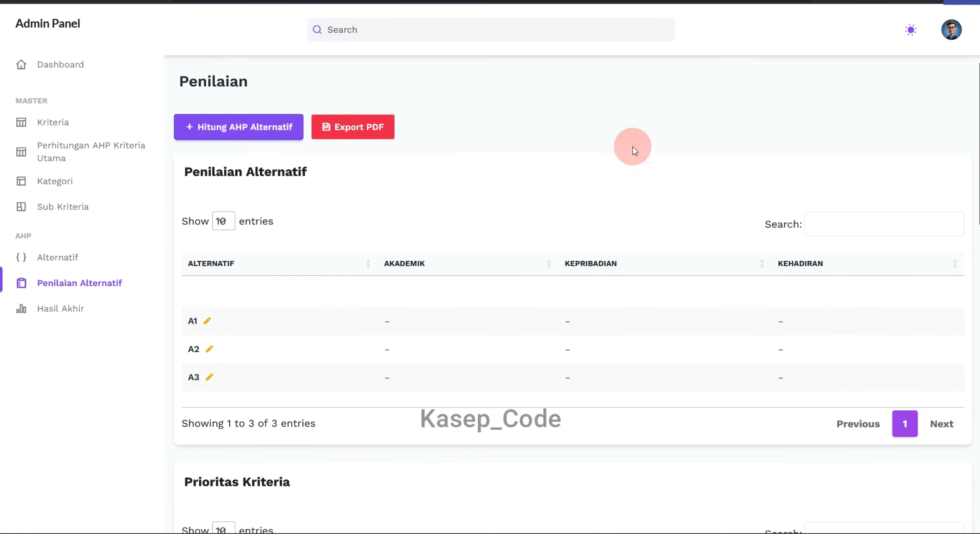980x534 pixels.
Task: Sort table by KEPRIBADIAN column arrows
Action: tap(762, 263)
